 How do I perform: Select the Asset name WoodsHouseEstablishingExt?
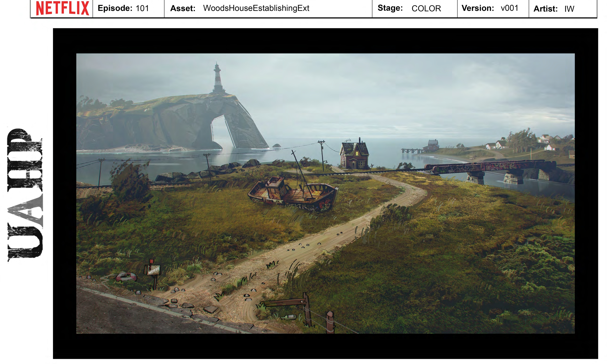tap(256, 8)
